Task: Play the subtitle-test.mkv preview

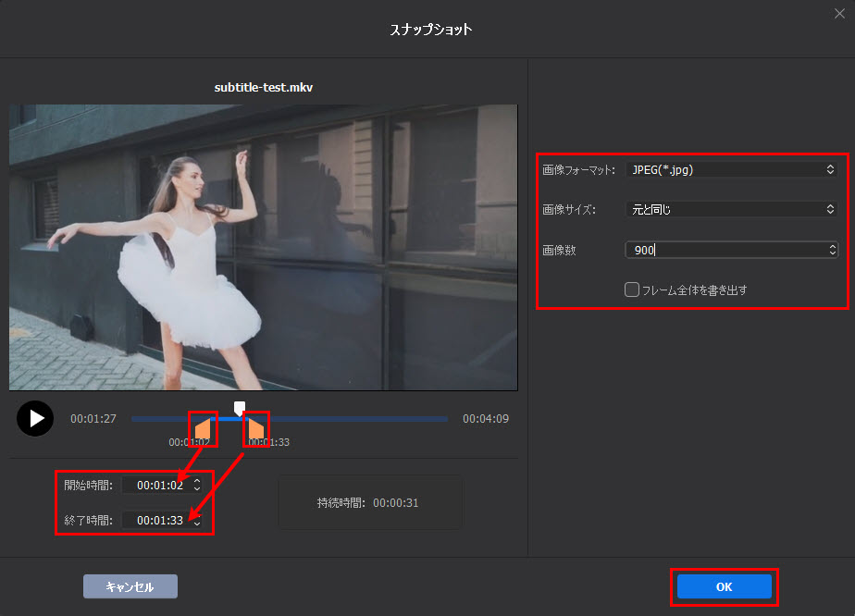Action: 35,419
